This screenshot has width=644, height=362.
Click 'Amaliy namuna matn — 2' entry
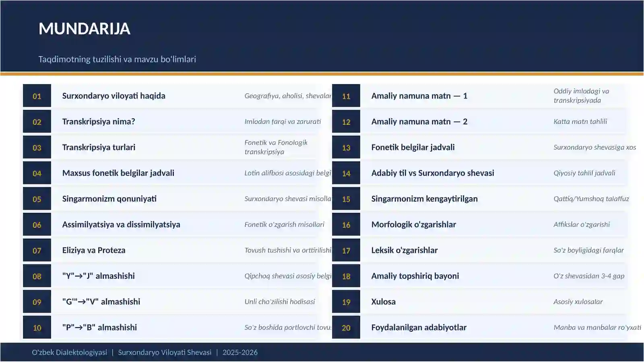[x=419, y=121]
